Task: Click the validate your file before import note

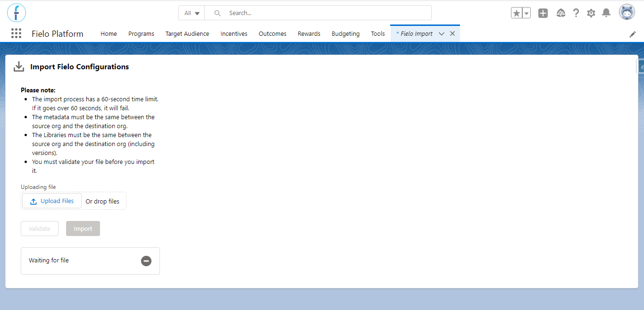Action: click(x=93, y=166)
